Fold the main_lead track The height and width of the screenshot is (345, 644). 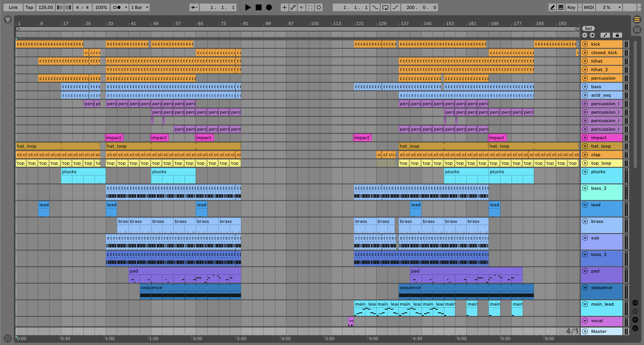[x=585, y=304]
